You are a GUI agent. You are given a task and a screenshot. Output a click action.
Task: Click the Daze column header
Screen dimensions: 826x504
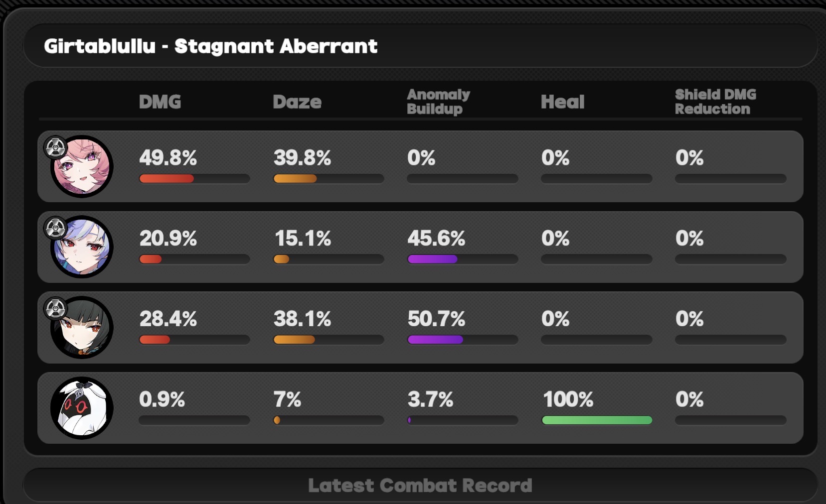[297, 102]
